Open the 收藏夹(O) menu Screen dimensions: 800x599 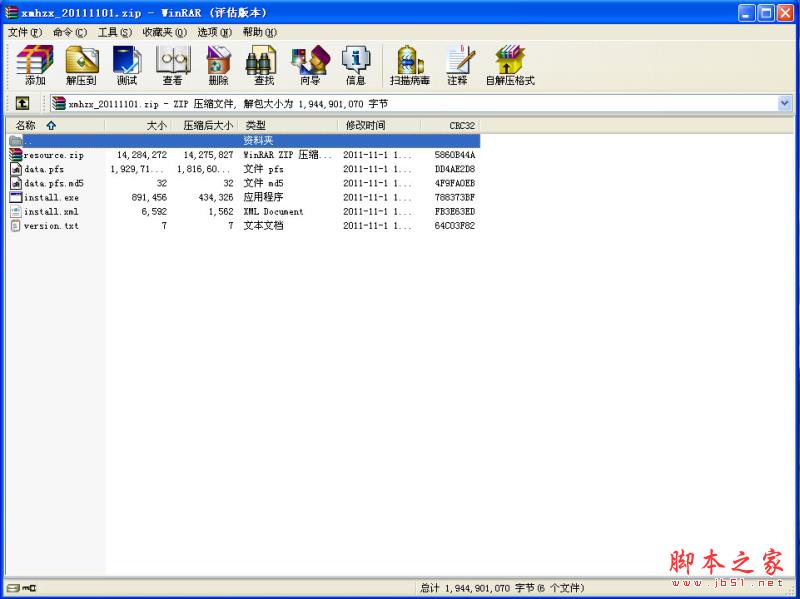(165, 32)
